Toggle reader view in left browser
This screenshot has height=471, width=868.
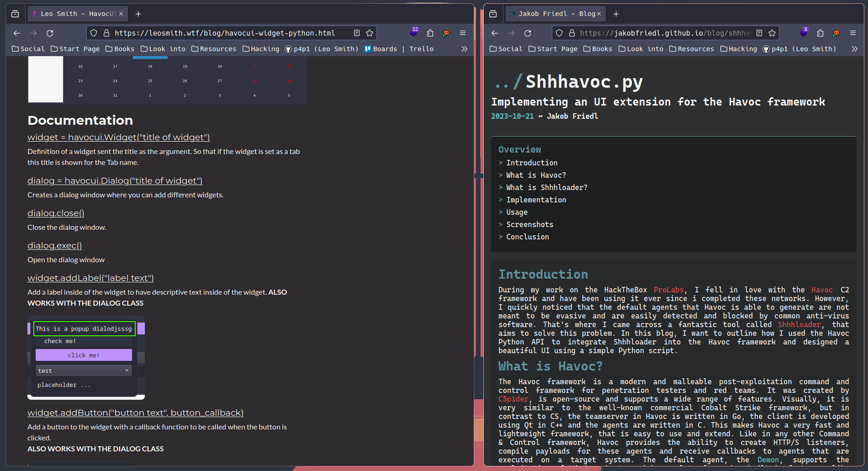[357, 33]
